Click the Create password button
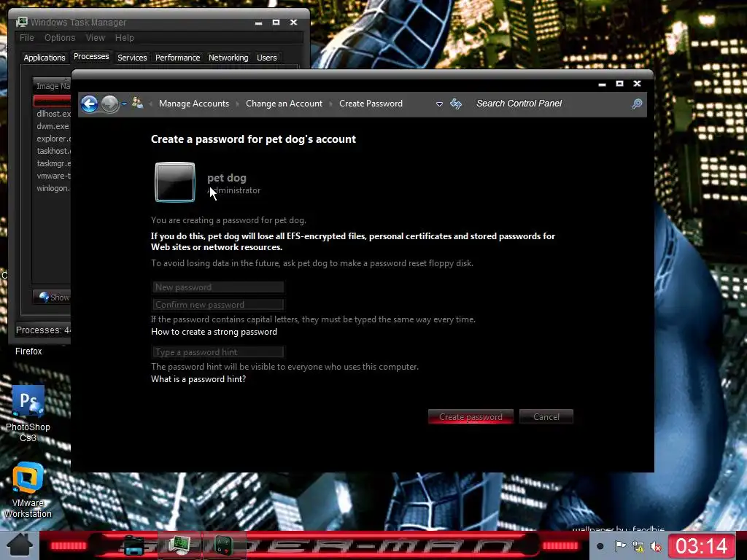The width and height of the screenshot is (747, 560). coord(471,416)
